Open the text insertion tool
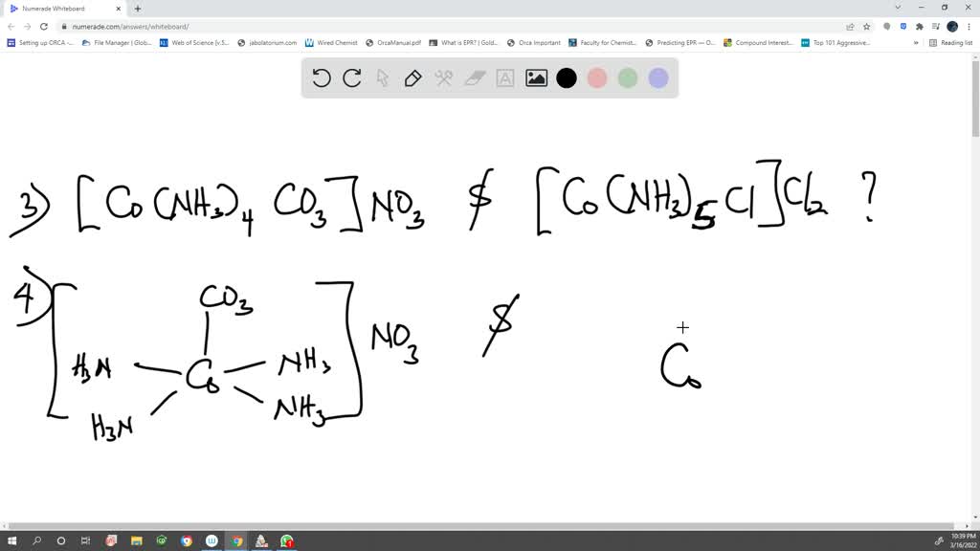Viewport: 980px width, 551px height. coord(502,78)
